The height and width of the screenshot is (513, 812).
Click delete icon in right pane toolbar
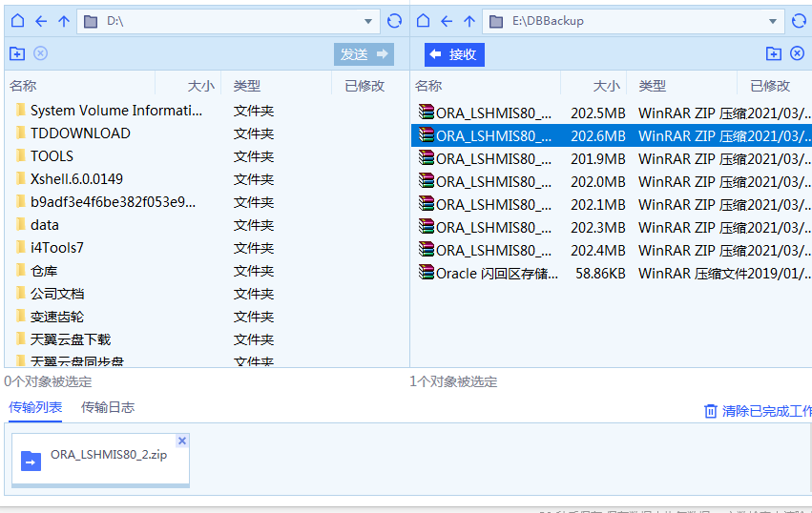798,54
